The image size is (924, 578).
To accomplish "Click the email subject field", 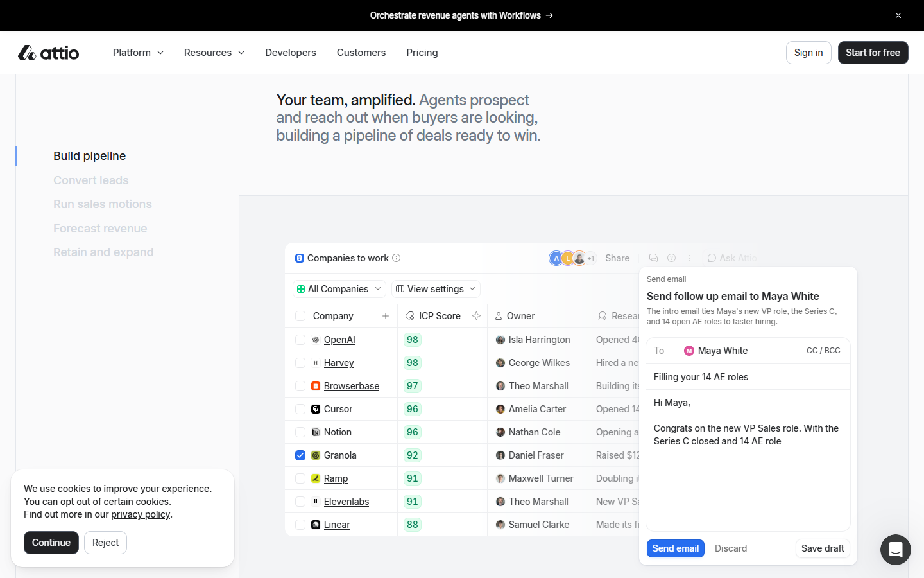I will tap(748, 377).
